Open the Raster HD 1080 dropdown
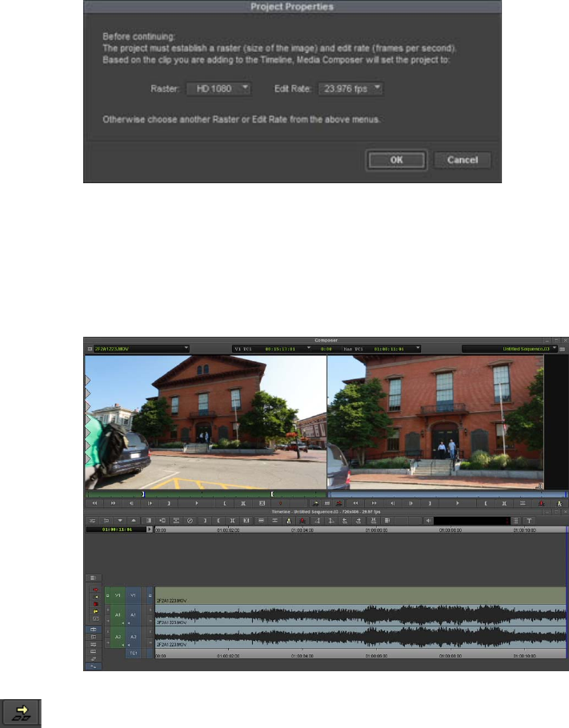The width and height of the screenshot is (569, 728). pos(218,88)
